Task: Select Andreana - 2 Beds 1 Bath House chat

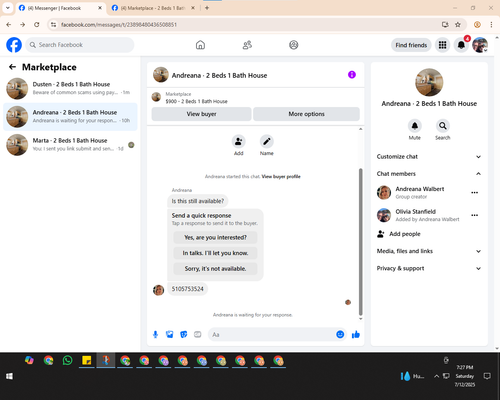Action: click(x=70, y=117)
